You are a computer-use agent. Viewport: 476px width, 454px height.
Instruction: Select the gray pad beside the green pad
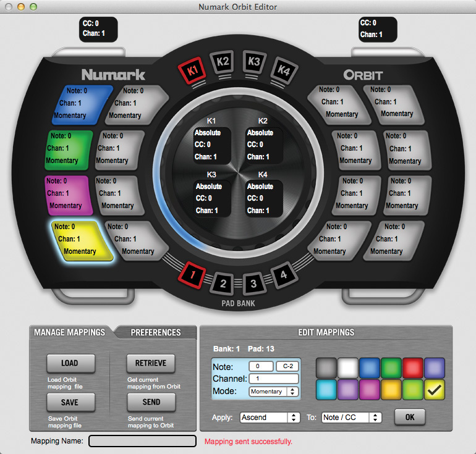tap(120, 150)
